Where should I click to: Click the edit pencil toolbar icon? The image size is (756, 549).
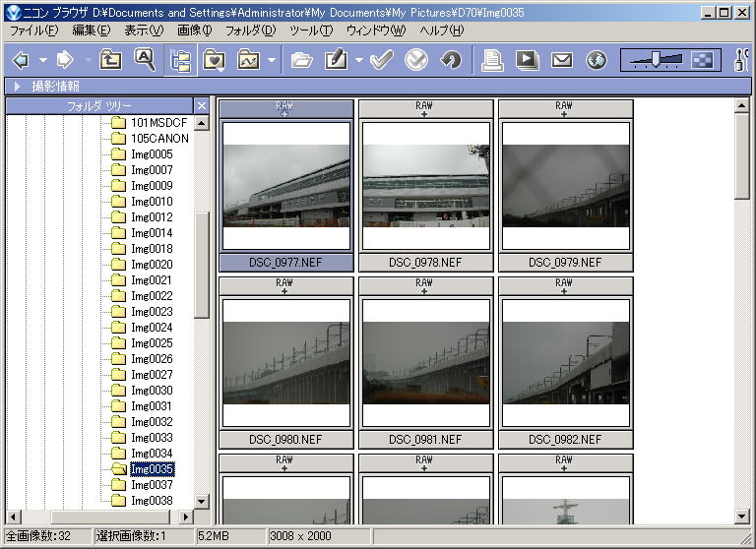pos(336,60)
